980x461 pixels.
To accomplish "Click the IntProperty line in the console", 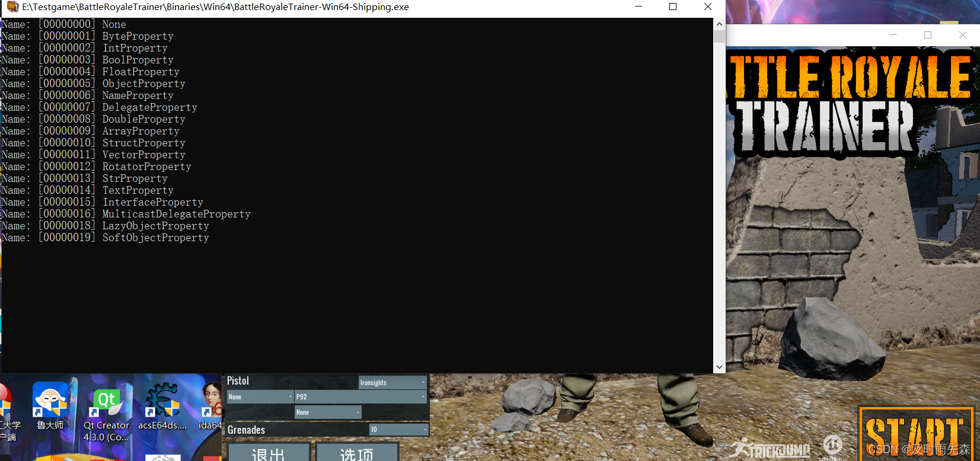I will tap(85, 48).
